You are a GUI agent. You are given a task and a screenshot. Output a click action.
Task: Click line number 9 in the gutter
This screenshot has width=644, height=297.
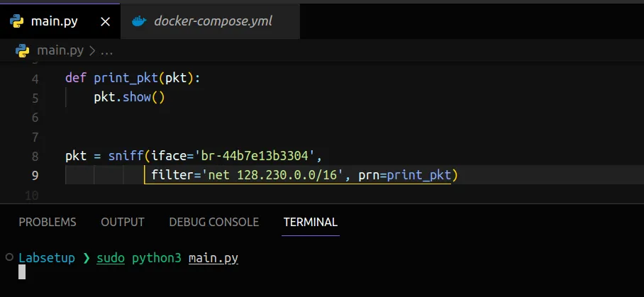click(x=35, y=175)
